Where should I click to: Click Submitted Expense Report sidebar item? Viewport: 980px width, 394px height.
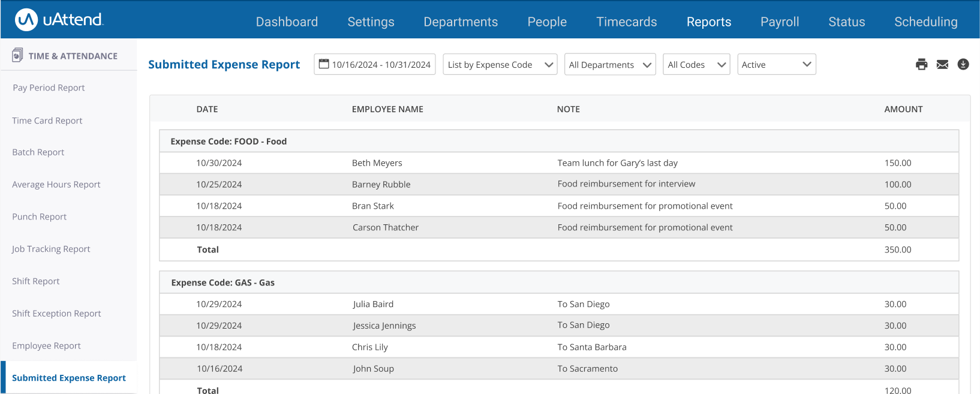(69, 378)
